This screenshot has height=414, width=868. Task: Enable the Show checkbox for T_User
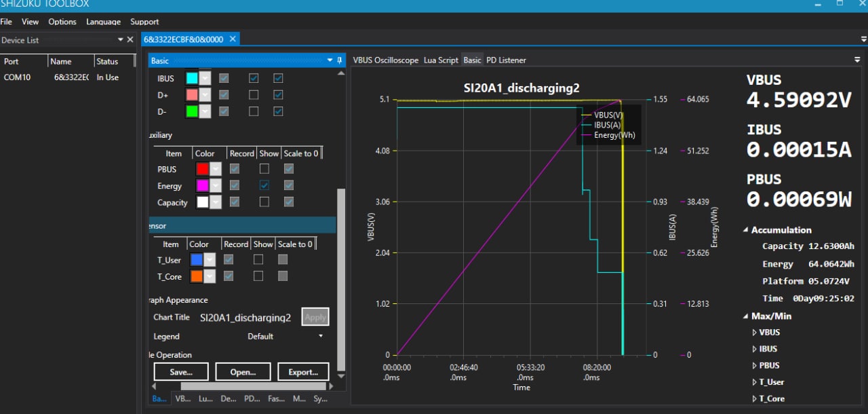point(258,259)
